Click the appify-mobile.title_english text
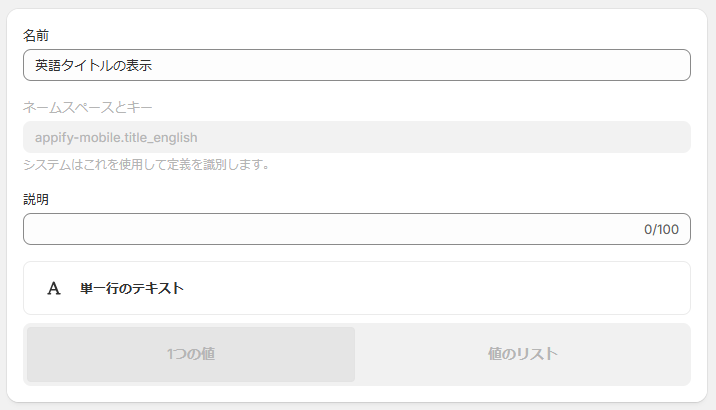This screenshot has width=716, height=410. (x=116, y=137)
